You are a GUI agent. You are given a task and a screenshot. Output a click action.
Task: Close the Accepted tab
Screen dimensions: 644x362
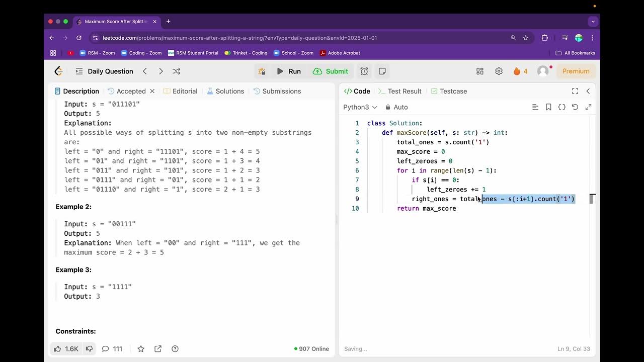point(152,91)
